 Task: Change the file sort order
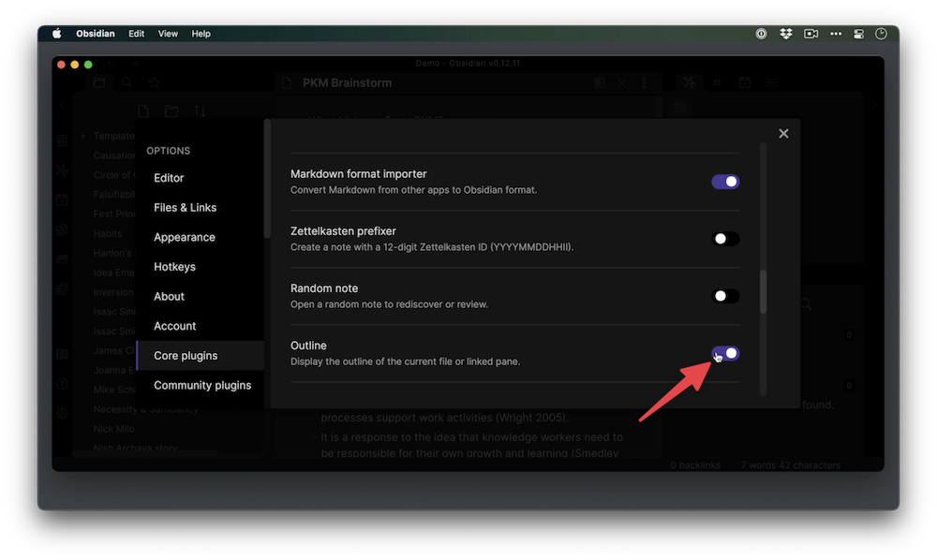pos(200,111)
